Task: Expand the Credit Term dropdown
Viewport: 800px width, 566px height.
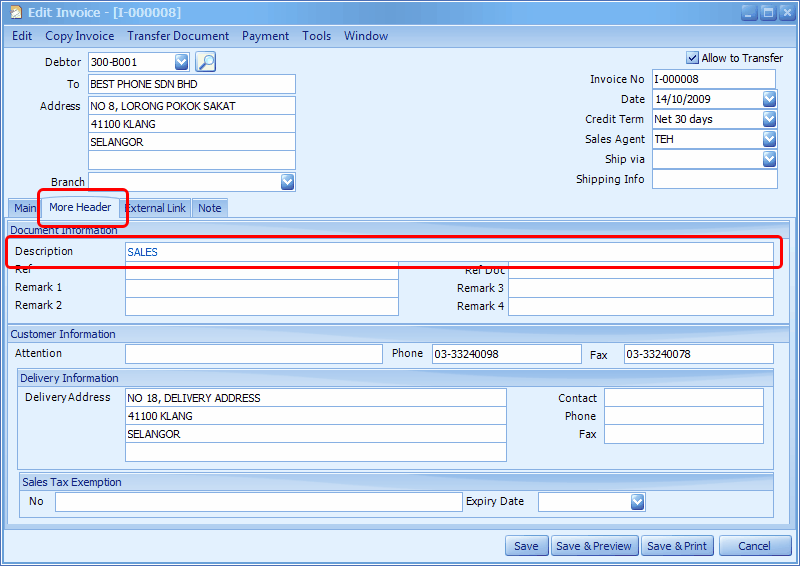Action: pos(769,119)
